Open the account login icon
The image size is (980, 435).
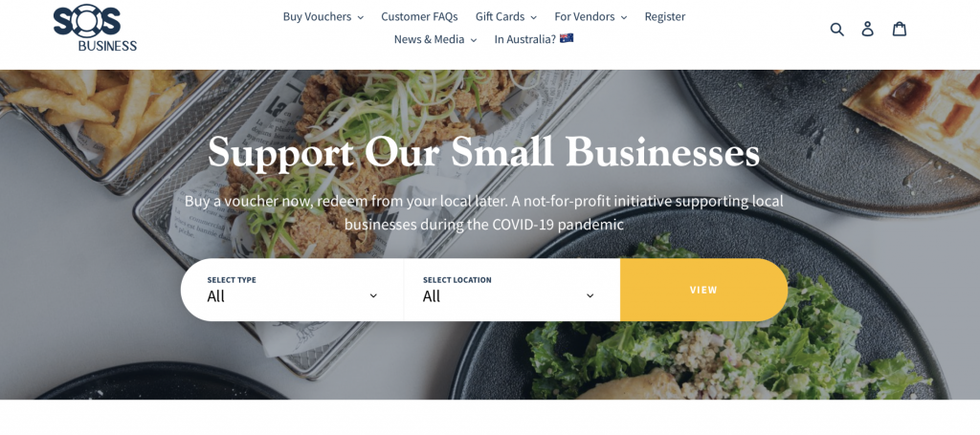(x=867, y=29)
